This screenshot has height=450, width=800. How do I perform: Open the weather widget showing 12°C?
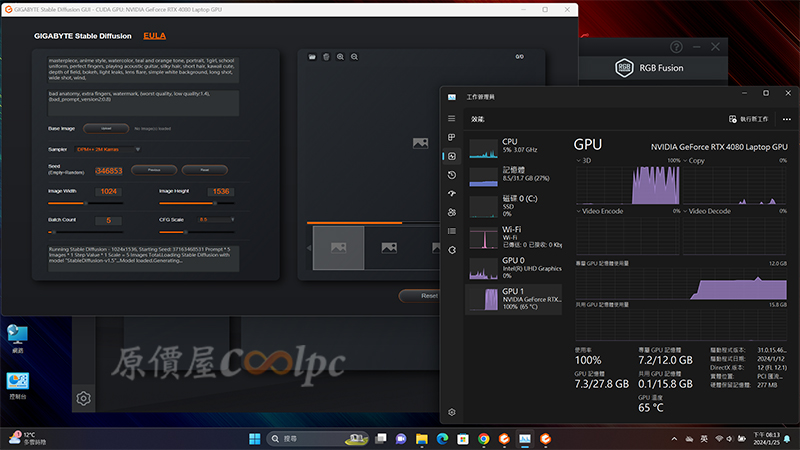point(28,438)
